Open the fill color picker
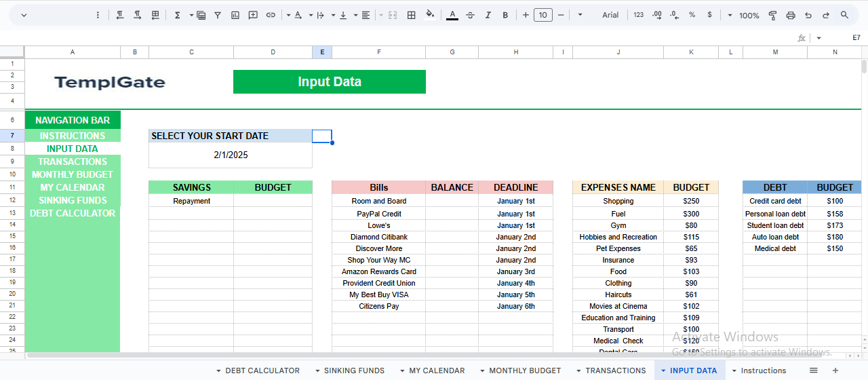The width and height of the screenshot is (868, 380). tap(429, 15)
